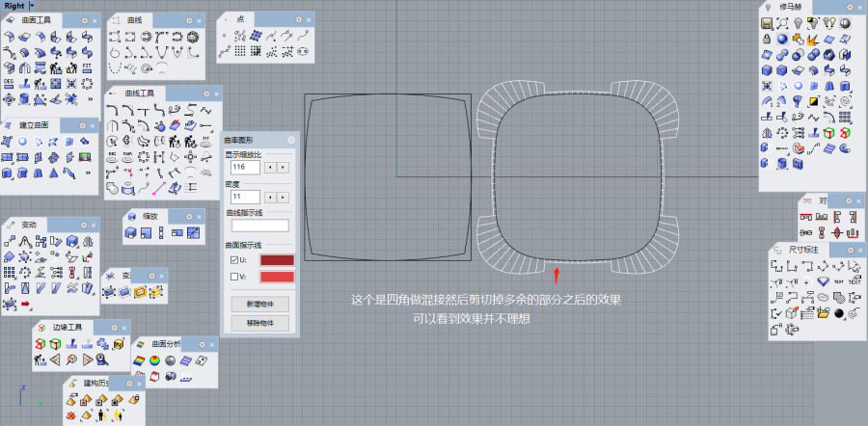Select the rainbow curvature analysis icon
Screen dimensions: 868x426
[139, 359]
